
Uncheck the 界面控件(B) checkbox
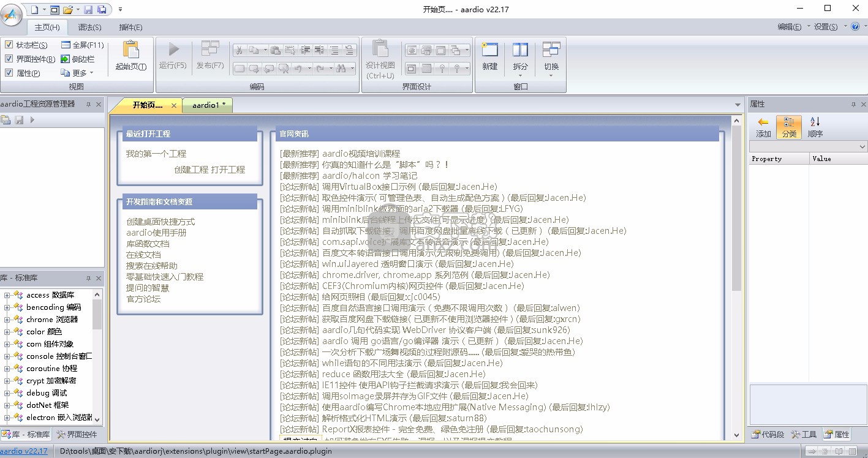coord(9,59)
